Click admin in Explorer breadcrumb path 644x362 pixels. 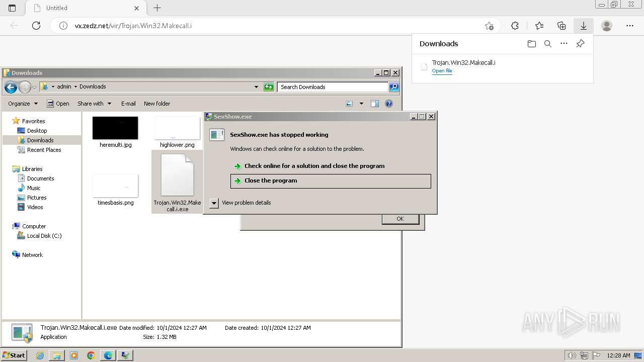64,86
